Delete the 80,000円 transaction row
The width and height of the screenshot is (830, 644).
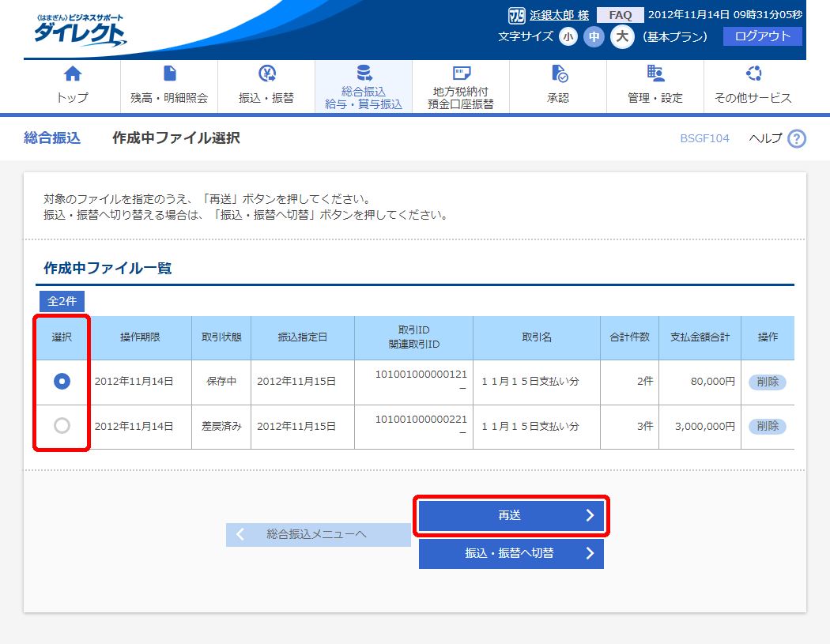tap(767, 382)
